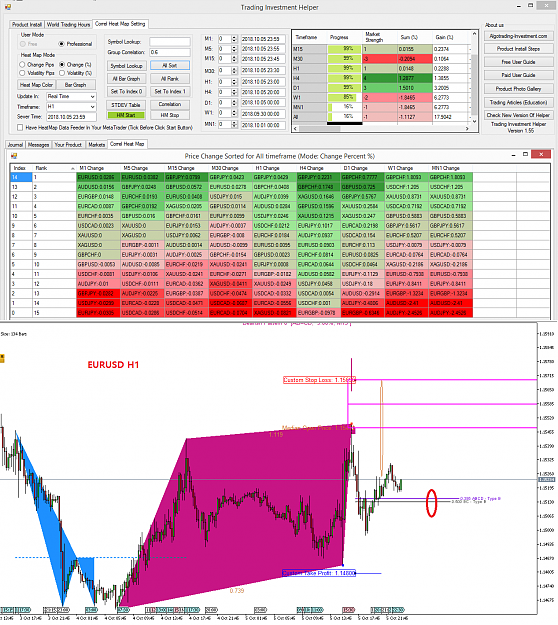
Task: Open the Free User Guide
Action: (519, 62)
